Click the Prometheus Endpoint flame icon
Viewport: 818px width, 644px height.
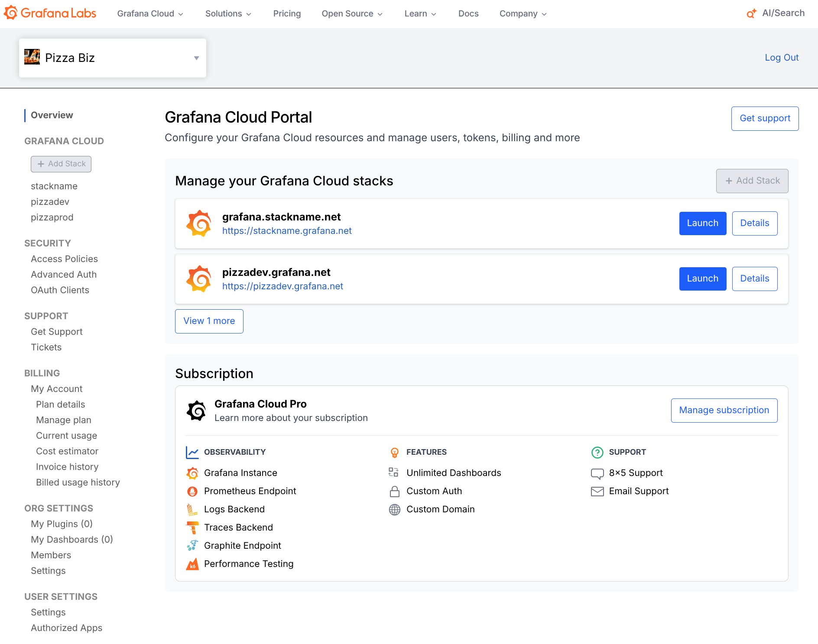click(x=192, y=491)
